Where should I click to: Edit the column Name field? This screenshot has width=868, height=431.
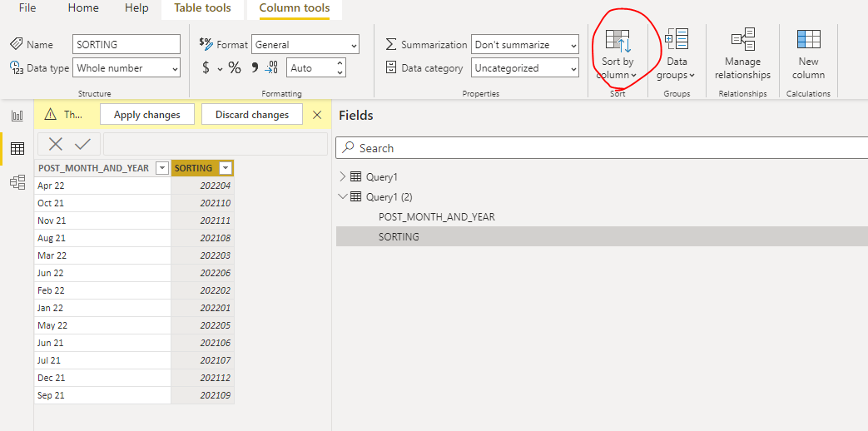point(126,45)
